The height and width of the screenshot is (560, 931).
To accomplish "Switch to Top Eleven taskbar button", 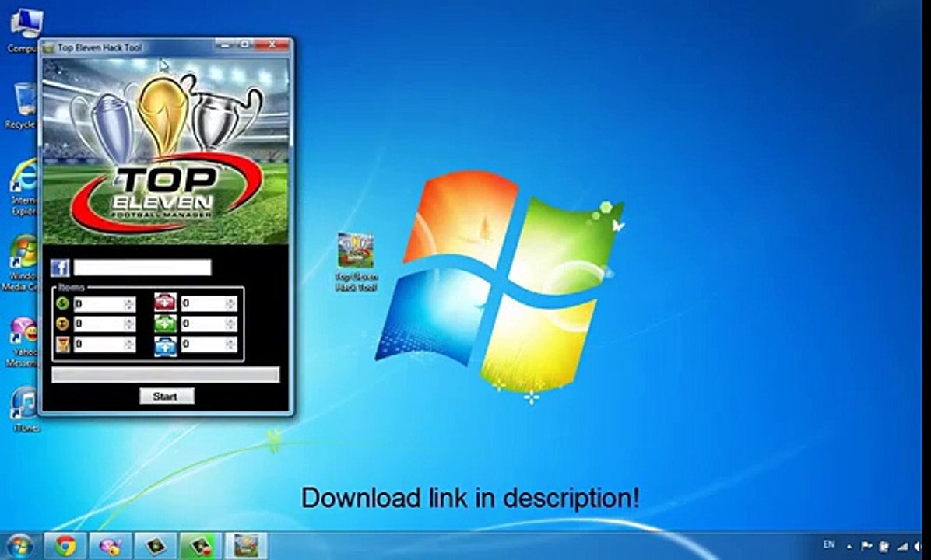I will coord(246,546).
